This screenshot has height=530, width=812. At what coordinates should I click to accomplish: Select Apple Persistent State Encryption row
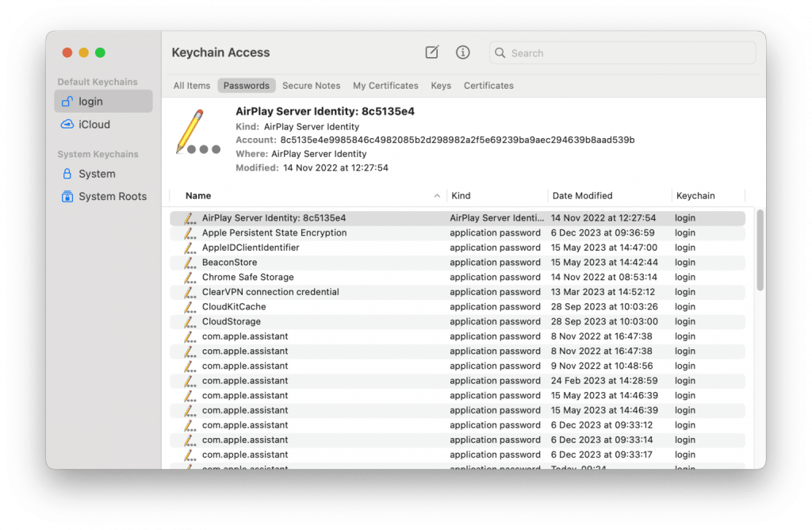pos(458,233)
